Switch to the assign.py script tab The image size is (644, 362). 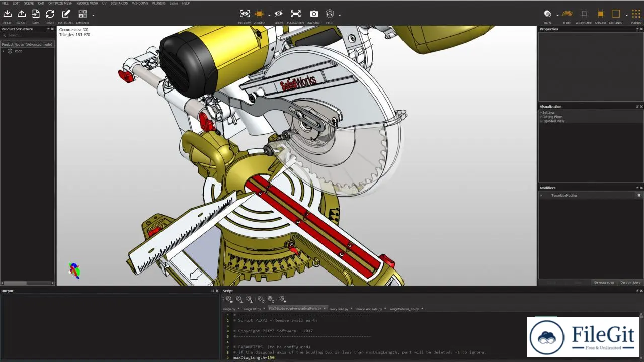click(x=229, y=309)
